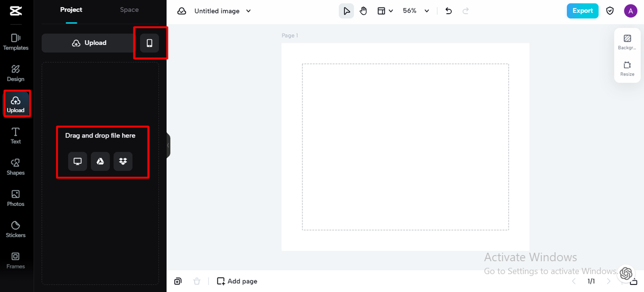
Task: Click the Export button
Action: point(583,11)
